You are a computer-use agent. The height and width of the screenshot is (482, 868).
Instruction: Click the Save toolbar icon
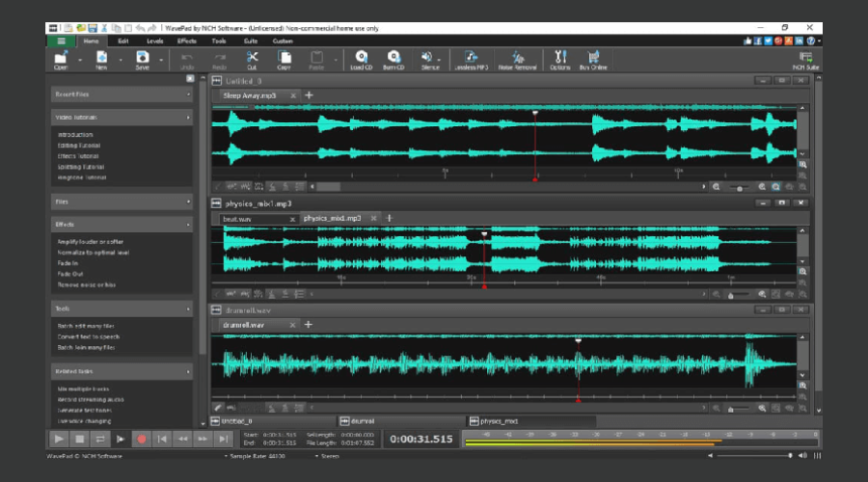(143, 60)
